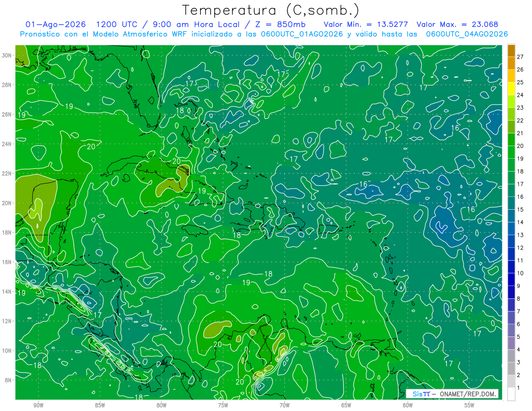Click the "ONAMET/REP.DOM." credit label
This screenshot has width=532, height=411.
coord(468,394)
